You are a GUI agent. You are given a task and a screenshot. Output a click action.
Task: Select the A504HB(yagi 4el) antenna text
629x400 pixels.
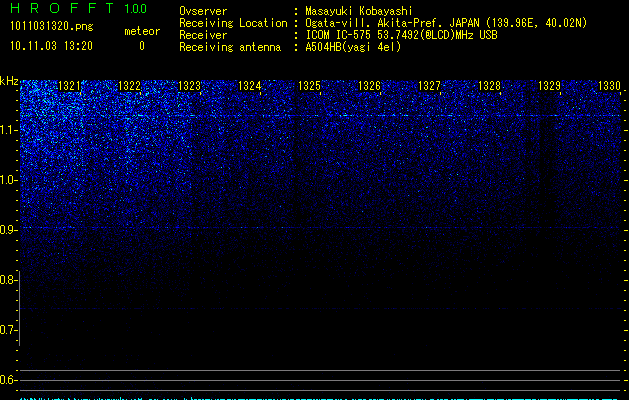tap(353, 47)
